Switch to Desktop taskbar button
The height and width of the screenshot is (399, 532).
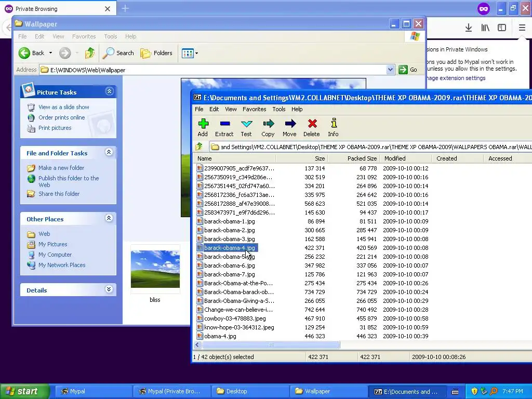[x=250, y=391]
